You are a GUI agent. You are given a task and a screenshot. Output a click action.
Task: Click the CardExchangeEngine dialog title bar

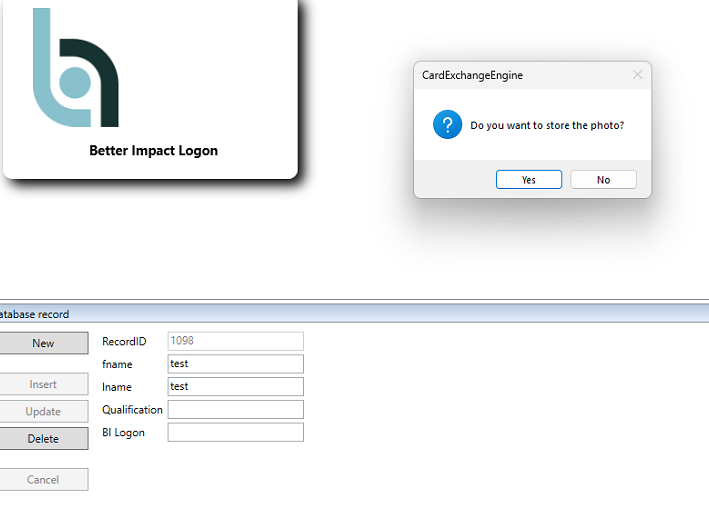coord(520,75)
